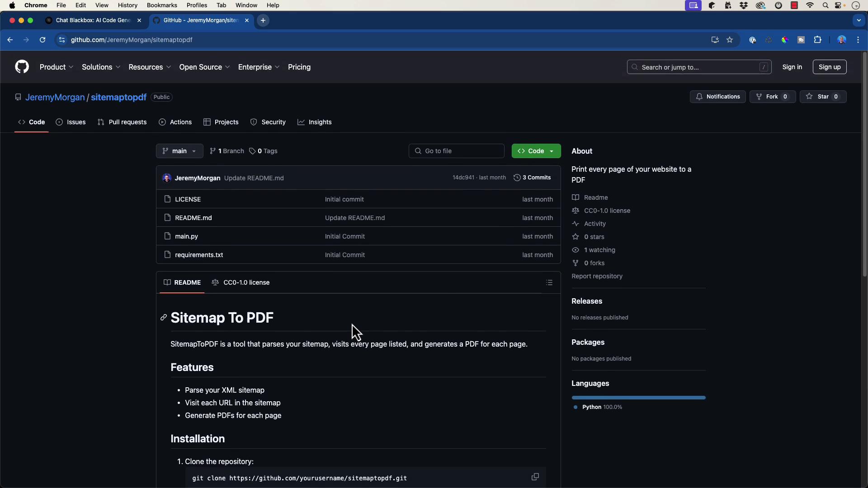Click the Notifications bell button
This screenshot has height=488, width=868.
point(717,97)
